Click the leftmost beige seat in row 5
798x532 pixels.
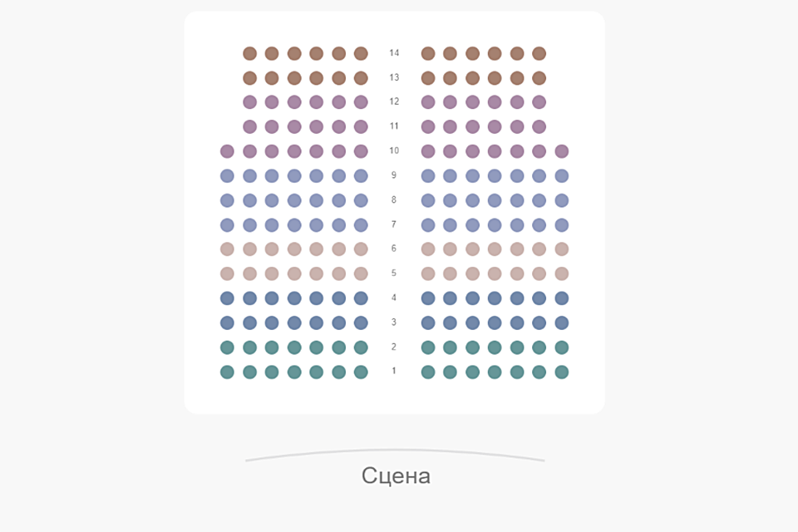(227, 273)
